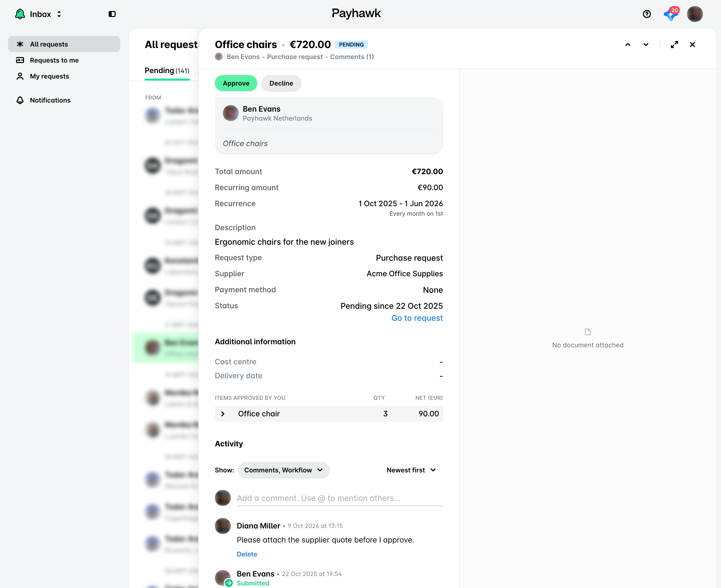The height and width of the screenshot is (588, 721).
Task: Click the Inbox bell icon
Action: click(x=20, y=14)
